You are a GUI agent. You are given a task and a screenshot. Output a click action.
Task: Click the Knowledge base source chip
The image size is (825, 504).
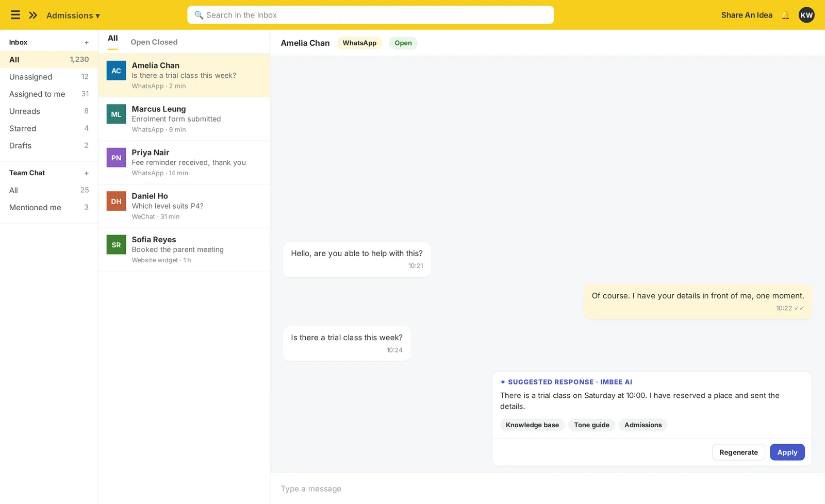tap(532, 425)
